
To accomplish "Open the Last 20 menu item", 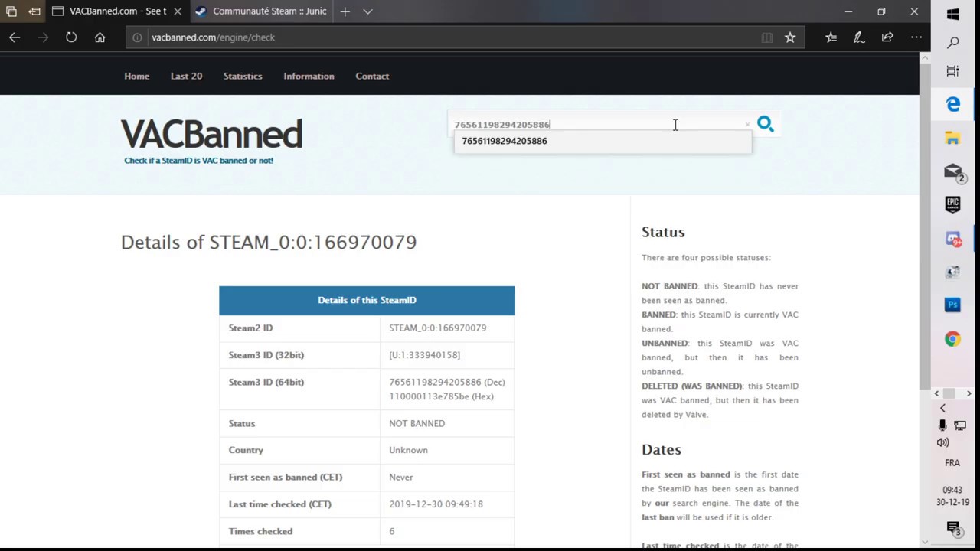I will point(186,76).
